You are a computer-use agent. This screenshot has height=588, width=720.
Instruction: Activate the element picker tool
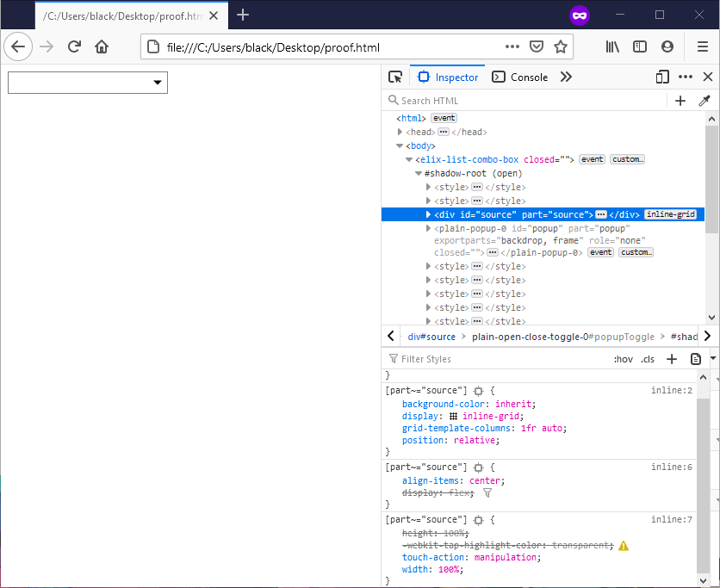(395, 77)
